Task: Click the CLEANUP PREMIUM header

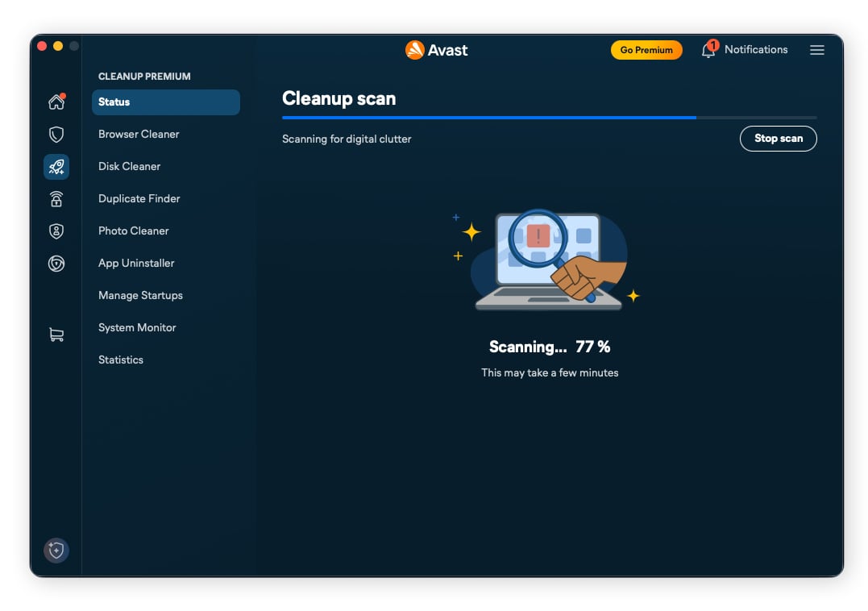Action: click(x=144, y=77)
